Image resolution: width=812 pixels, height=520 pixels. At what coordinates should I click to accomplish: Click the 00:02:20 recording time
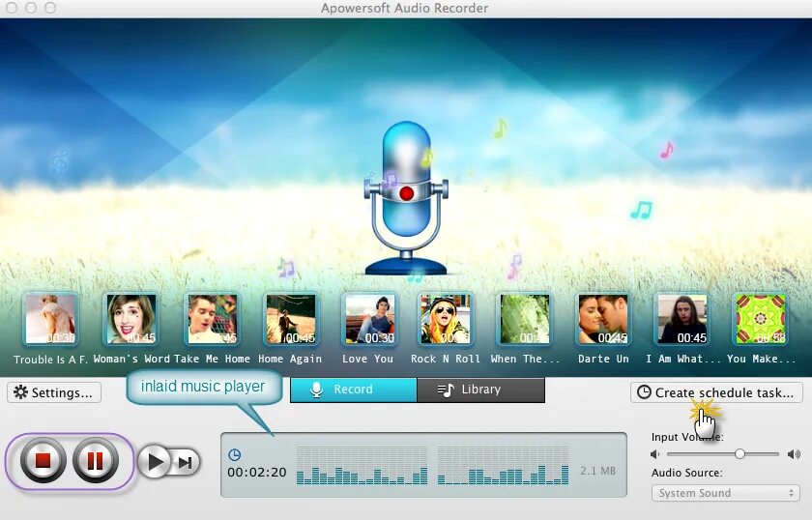[257, 473]
